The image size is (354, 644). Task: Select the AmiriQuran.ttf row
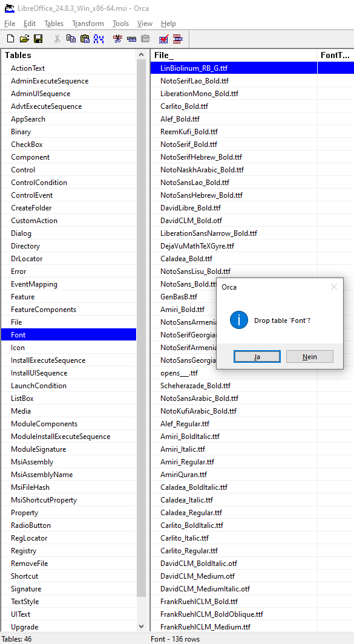pyautogui.click(x=252, y=475)
